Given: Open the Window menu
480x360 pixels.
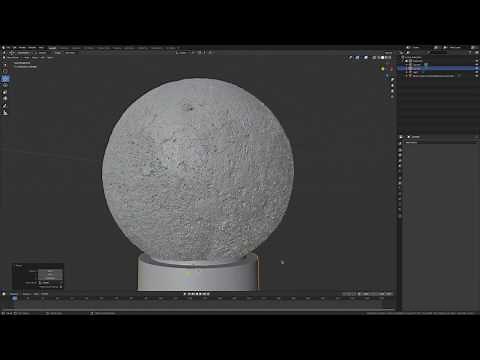Looking at the screenshot, I should point(32,48).
